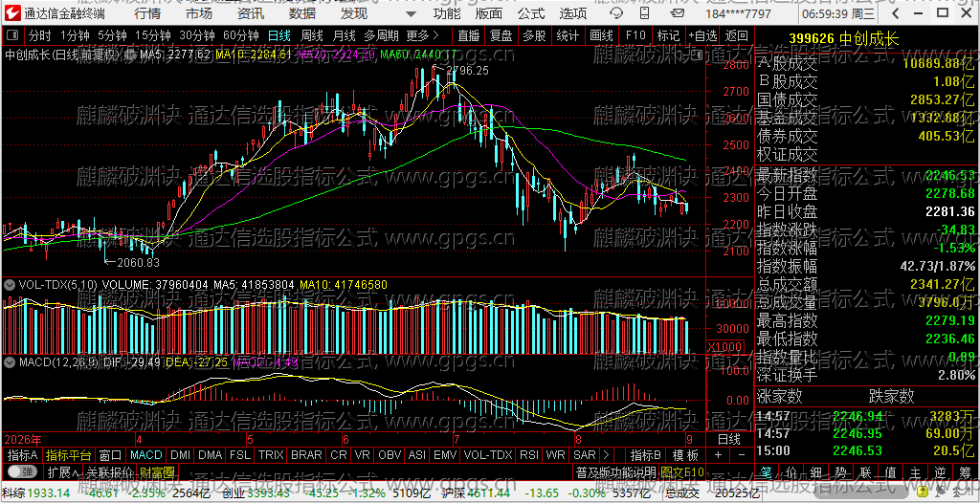Collapse the MACD indicator panel arrow icon
Viewport: 980px width, 503px height.
click(10, 361)
